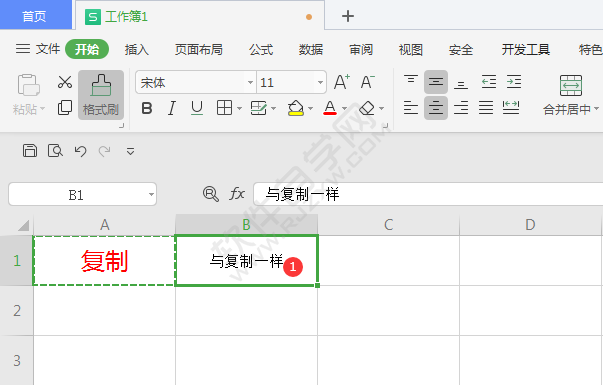Select column C header
This screenshot has height=385, width=603.
click(388, 225)
